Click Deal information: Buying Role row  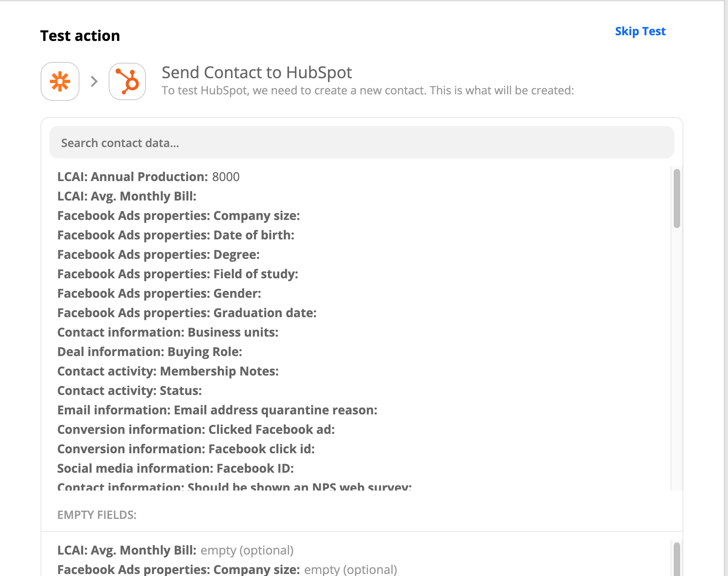pos(150,352)
